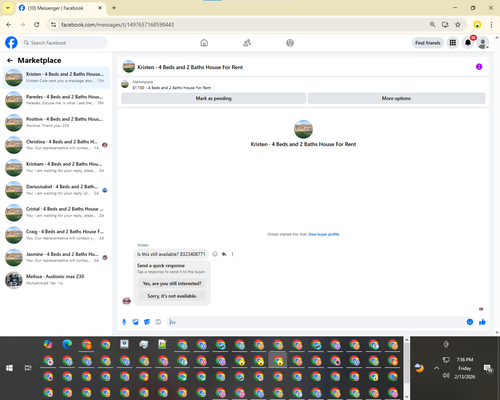Go to the Home feed icon
This screenshot has height=400, width=500.
tap(204, 43)
